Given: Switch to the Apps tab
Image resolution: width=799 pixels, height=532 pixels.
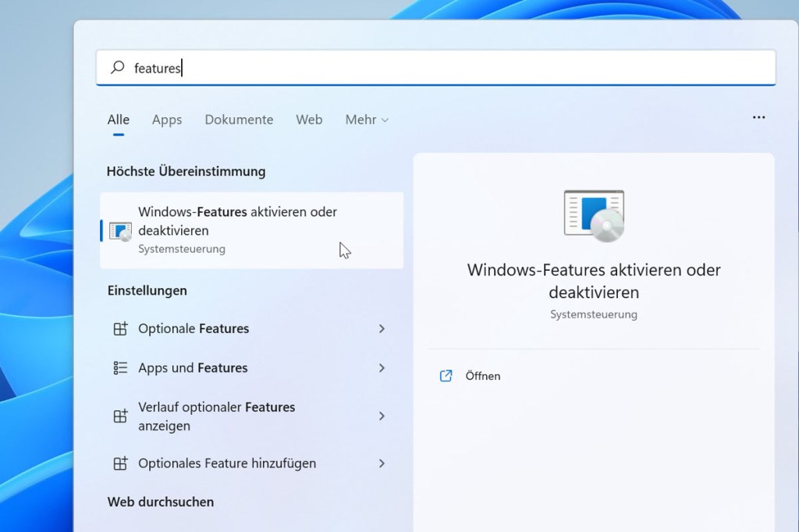Looking at the screenshot, I should coord(167,120).
